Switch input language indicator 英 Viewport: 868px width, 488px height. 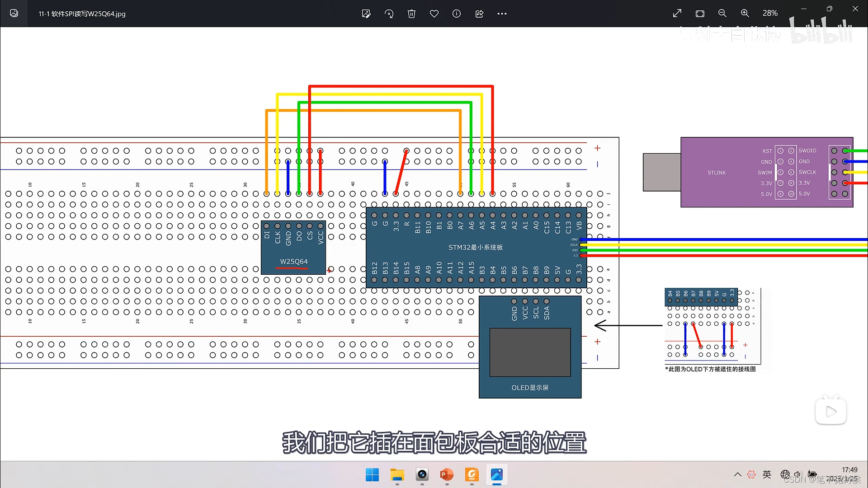[x=767, y=474]
